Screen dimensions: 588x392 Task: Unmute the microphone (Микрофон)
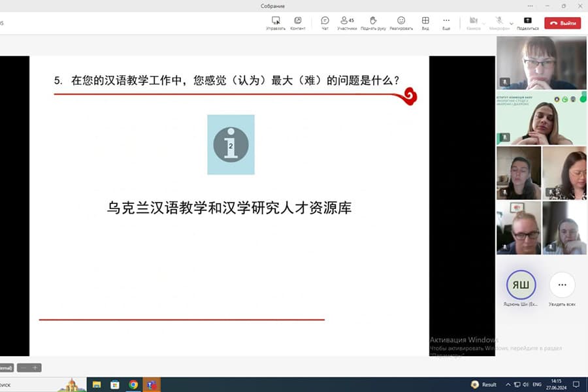coord(499,23)
